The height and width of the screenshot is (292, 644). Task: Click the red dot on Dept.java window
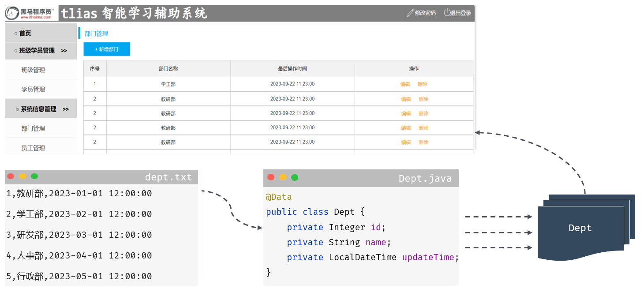tap(271, 177)
